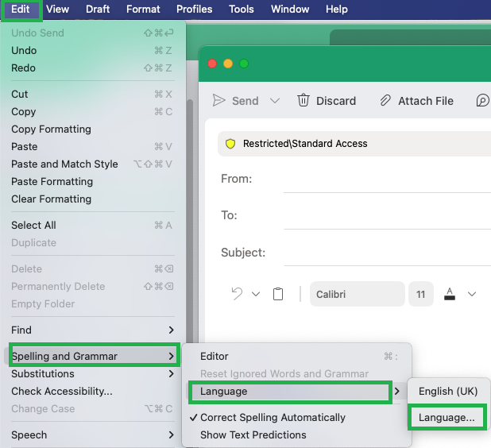The image size is (491, 448).
Task: Click the chat bubble icon after Attach File
Action: point(482,101)
